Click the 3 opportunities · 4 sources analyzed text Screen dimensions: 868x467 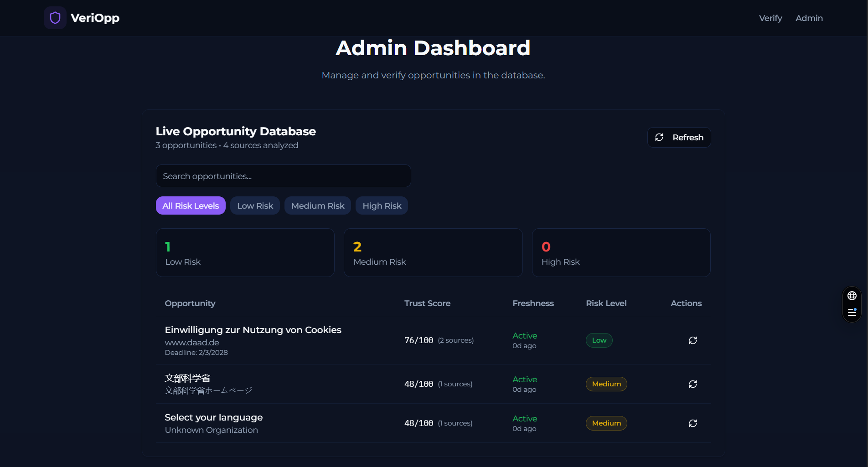pyautogui.click(x=227, y=145)
